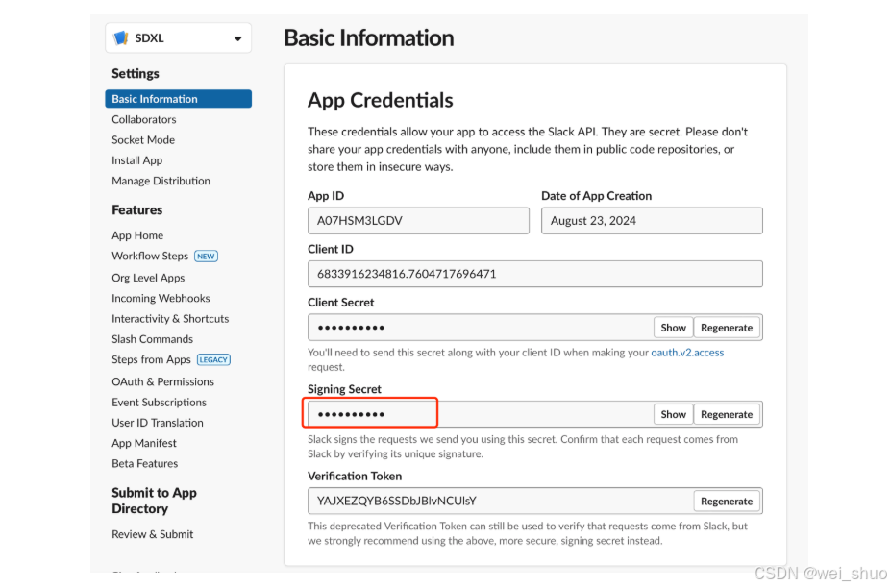Click the App Credentials heading
Viewport: 891px width, 588px height.
click(381, 100)
